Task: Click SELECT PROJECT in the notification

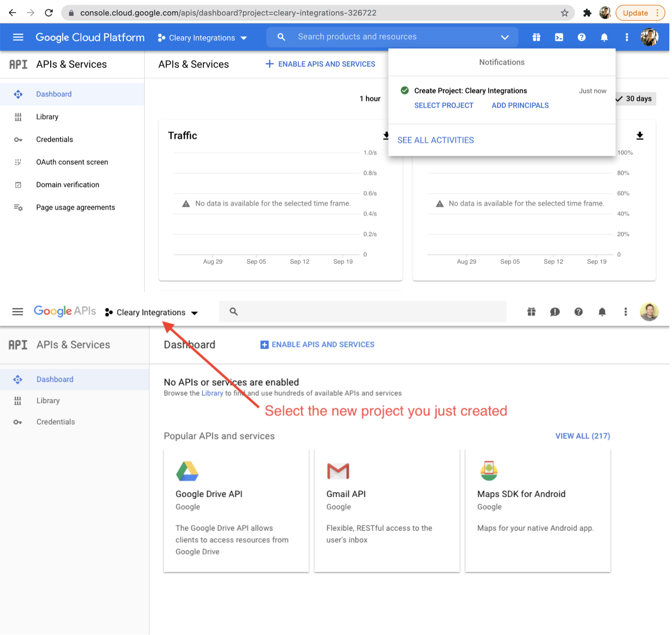Action: click(x=444, y=105)
